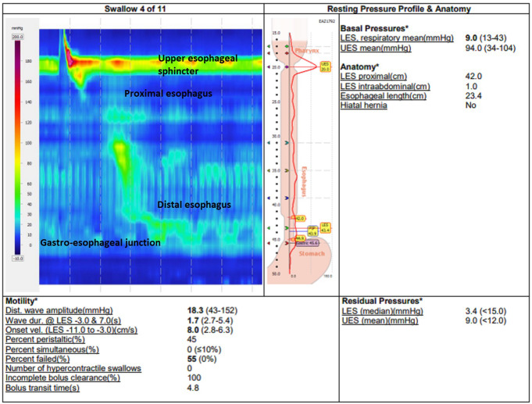Click the Esophageal length value 23.4
532x404 pixels.
pyautogui.click(x=473, y=96)
